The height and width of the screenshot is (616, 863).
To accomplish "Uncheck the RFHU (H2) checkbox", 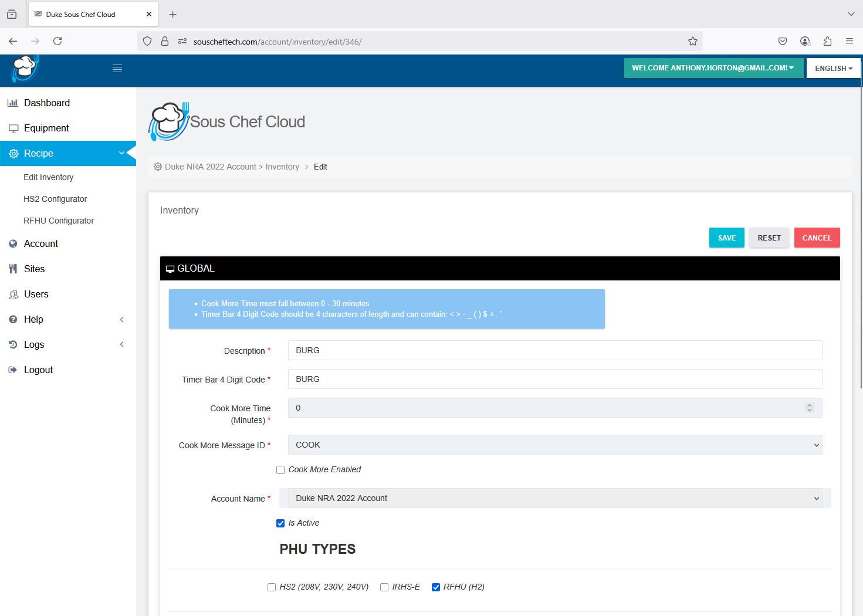I will click(x=436, y=587).
